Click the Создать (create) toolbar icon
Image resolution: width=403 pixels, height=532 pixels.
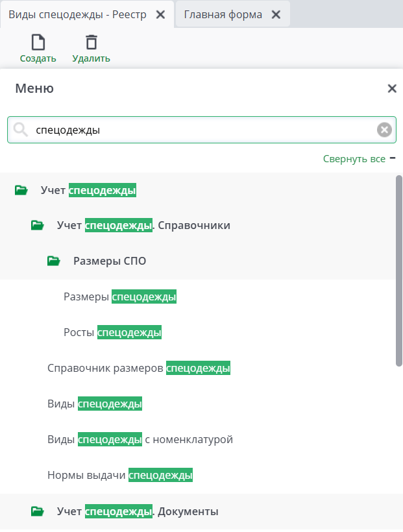(38, 43)
